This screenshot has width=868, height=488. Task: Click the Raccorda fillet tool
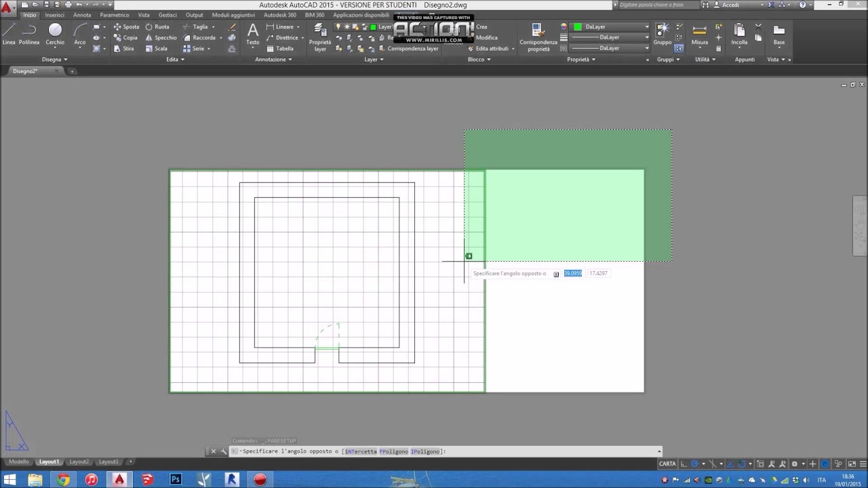tap(199, 38)
